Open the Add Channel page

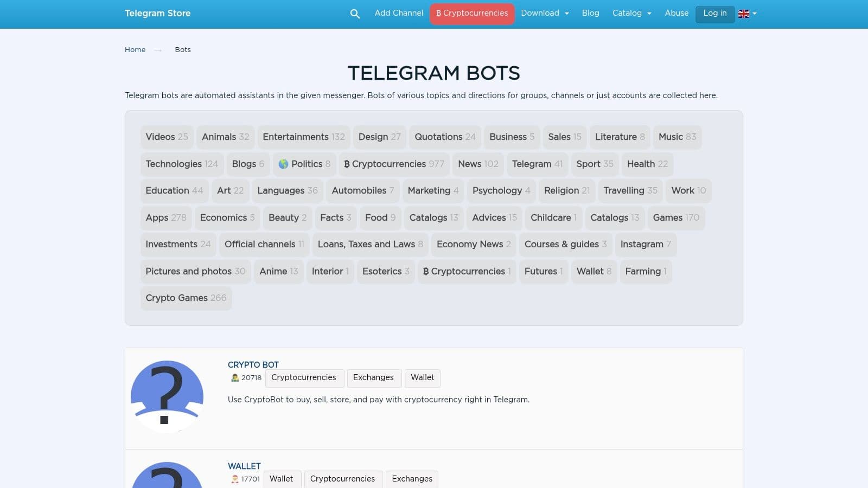click(399, 14)
